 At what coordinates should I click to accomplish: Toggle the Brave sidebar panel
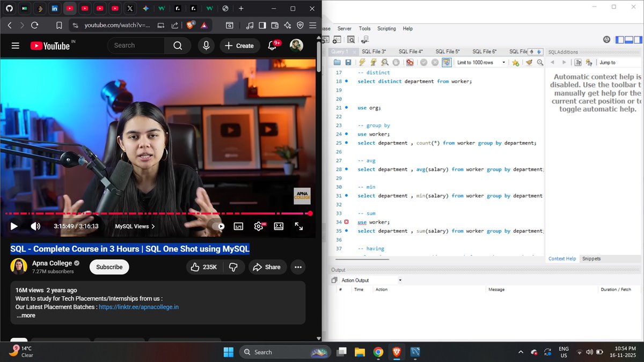262,25
